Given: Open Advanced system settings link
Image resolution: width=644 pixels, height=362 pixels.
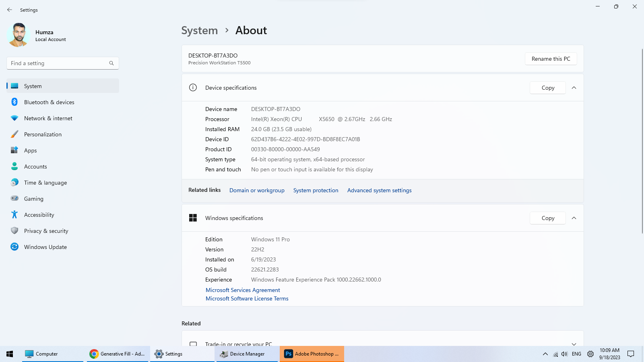Looking at the screenshot, I should [x=379, y=190].
